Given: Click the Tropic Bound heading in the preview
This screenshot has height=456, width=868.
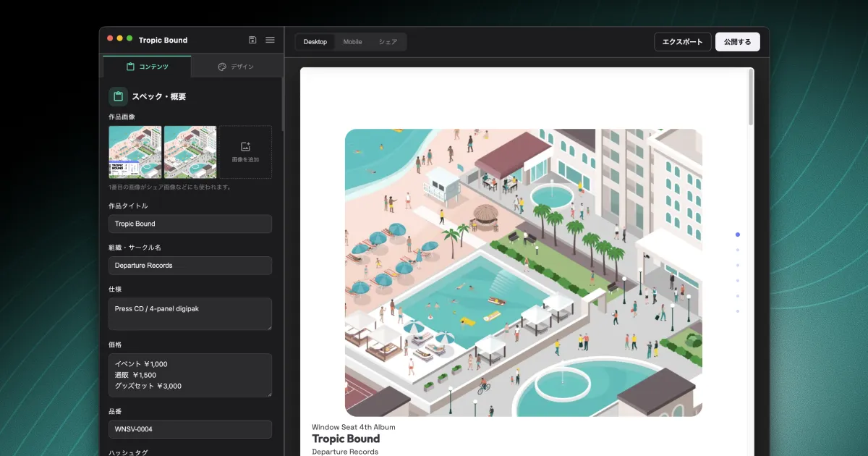Looking at the screenshot, I should (346, 439).
